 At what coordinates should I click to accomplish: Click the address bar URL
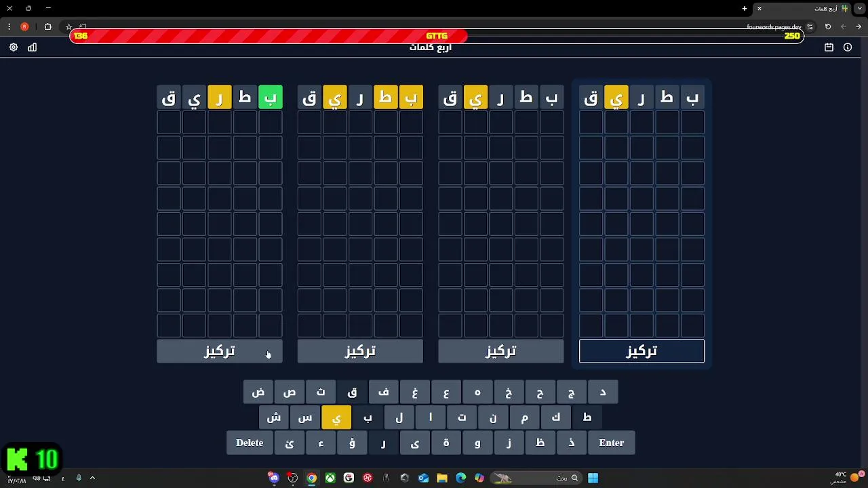point(774,27)
